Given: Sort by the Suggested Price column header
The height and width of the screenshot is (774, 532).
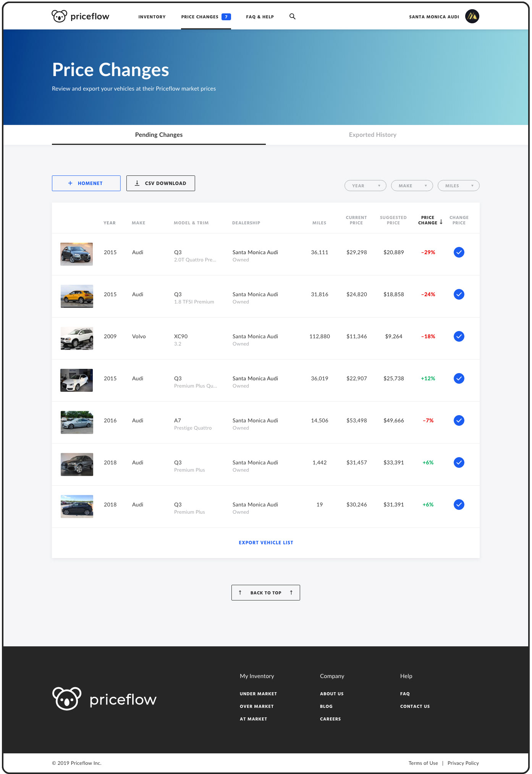Looking at the screenshot, I should pos(393,220).
